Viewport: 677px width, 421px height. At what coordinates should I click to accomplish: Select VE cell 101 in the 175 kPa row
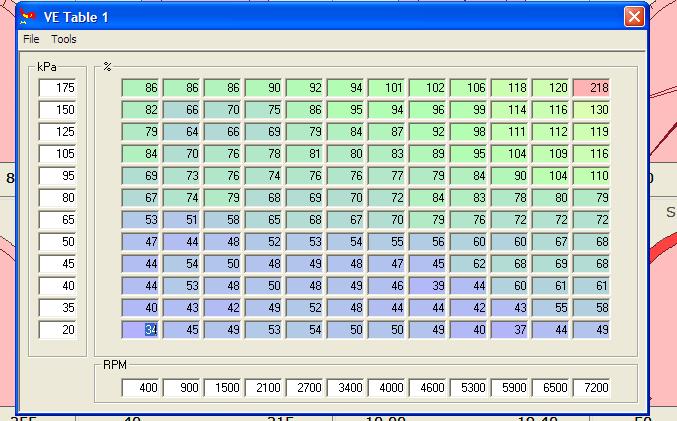click(386, 88)
